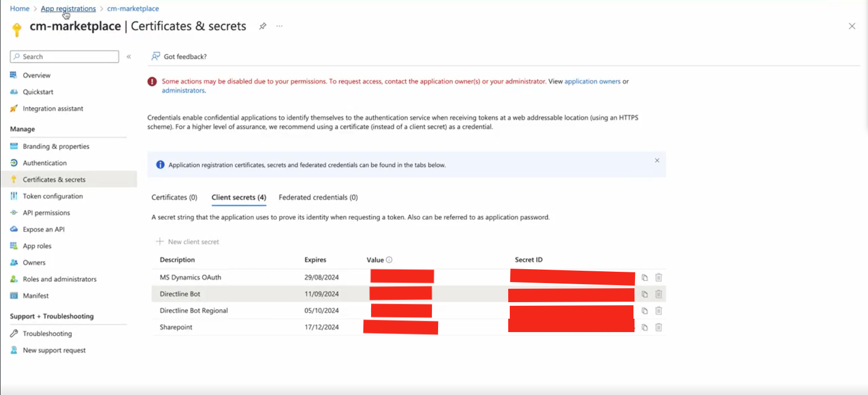Switch to Federated credentials (0) tab
Viewport: 868px width, 395px height.
[318, 197]
